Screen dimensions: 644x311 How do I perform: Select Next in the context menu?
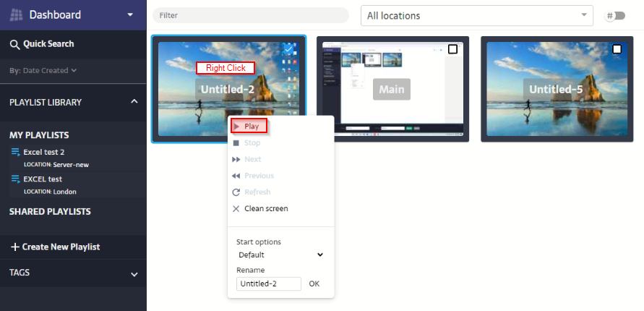(252, 159)
